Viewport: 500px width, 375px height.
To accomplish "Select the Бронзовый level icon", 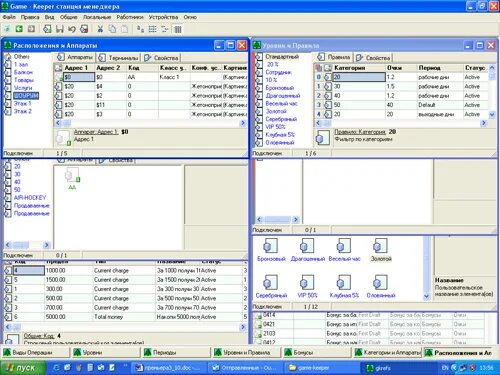I will (270, 246).
